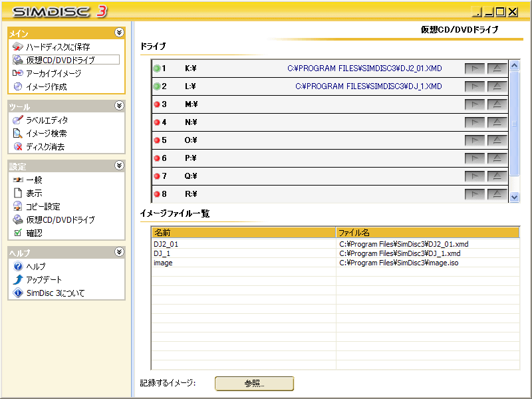Image resolution: width=532 pixels, height=399 pixels.
Task: Open the SimDisc 3について link
Action: (55, 293)
